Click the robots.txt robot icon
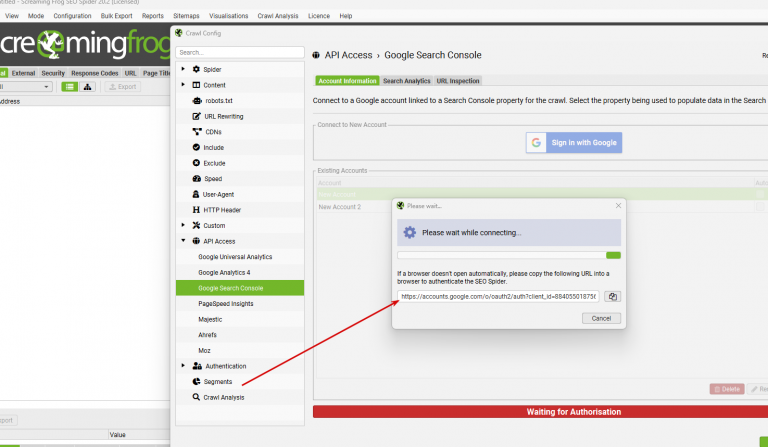This screenshot has width=768, height=447. pos(197,100)
